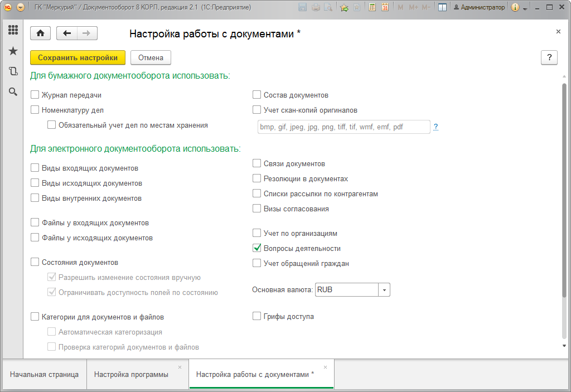
Task: Enable Состояния документов checkbox
Action: point(35,262)
